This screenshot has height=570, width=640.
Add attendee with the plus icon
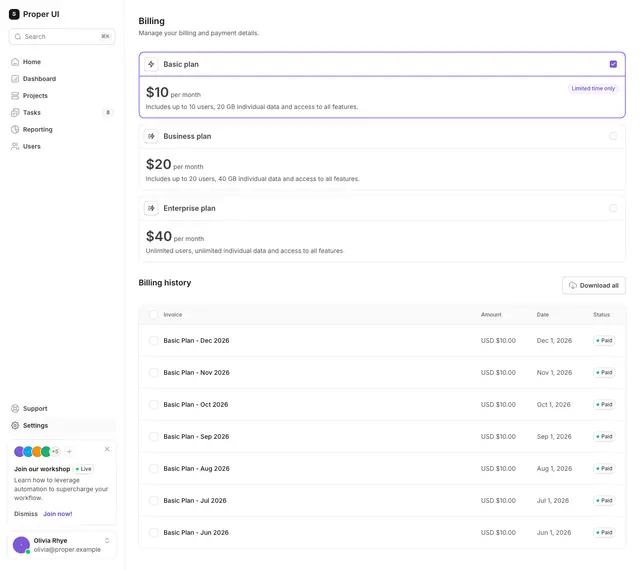coord(69,452)
